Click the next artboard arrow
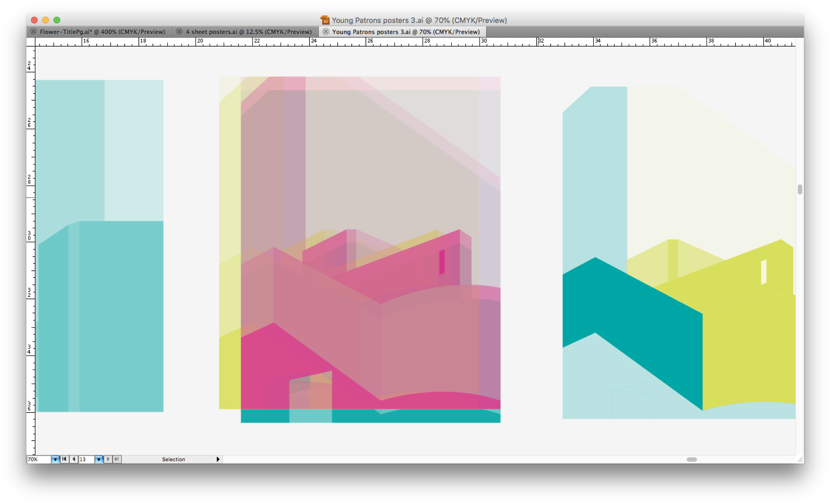Screen dimensions: 830x504 pos(108,459)
